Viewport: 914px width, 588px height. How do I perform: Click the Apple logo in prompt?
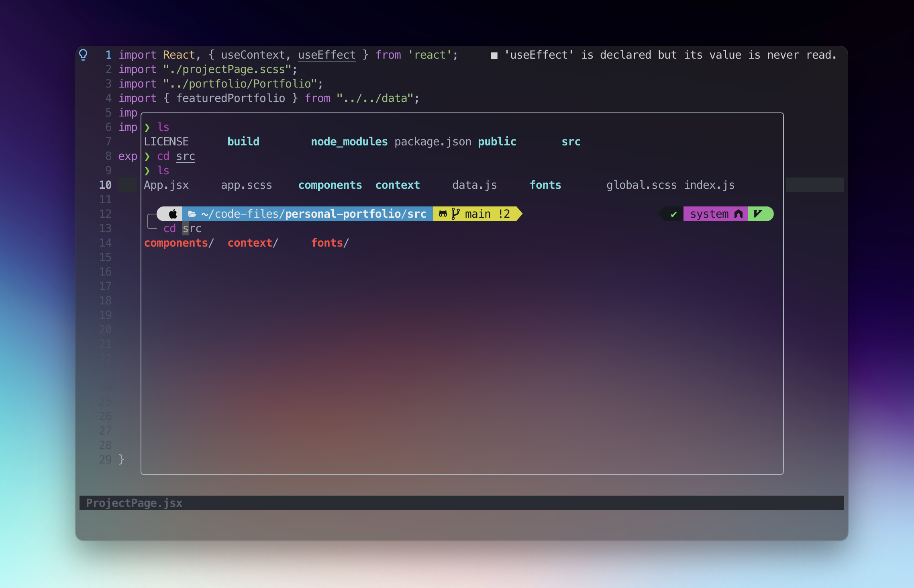(173, 214)
